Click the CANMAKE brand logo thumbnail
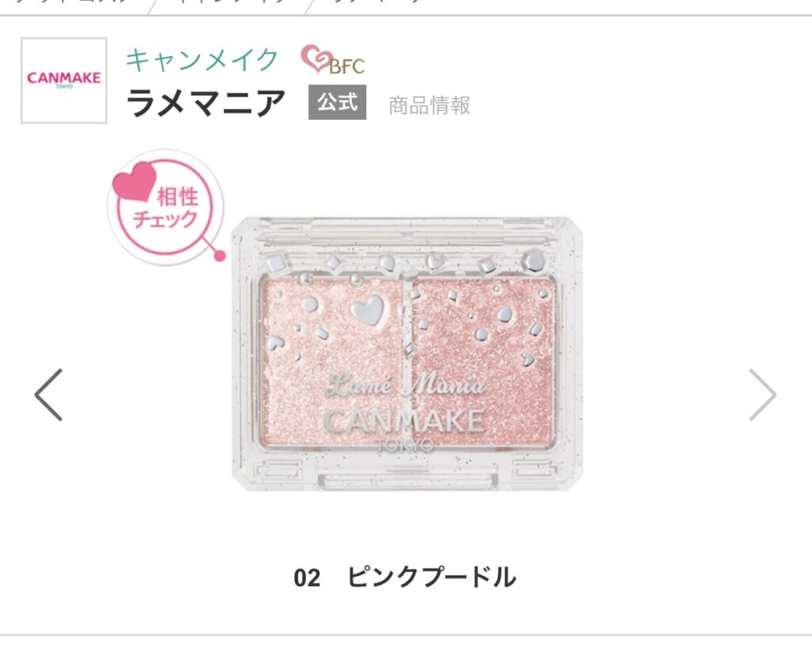 pyautogui.click(x=63, y=80)
